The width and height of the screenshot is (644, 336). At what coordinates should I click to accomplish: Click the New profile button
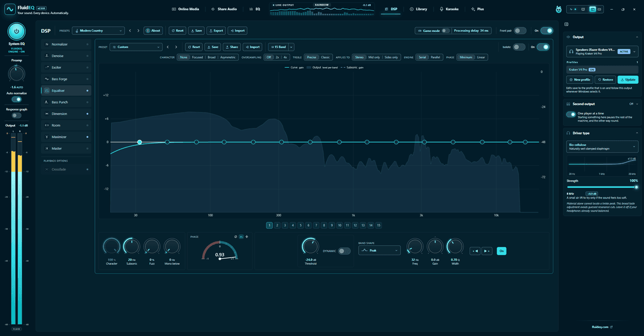point(580,79)
